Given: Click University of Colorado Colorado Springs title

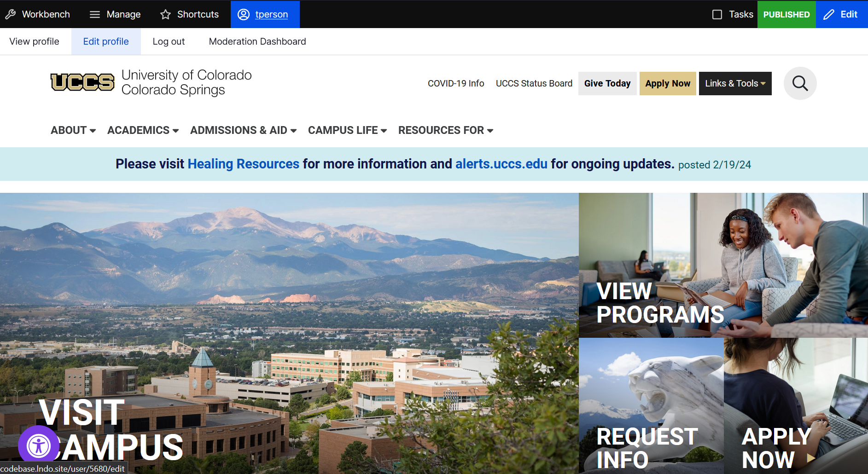Looking at the screenshot, I should pos(186,82).
